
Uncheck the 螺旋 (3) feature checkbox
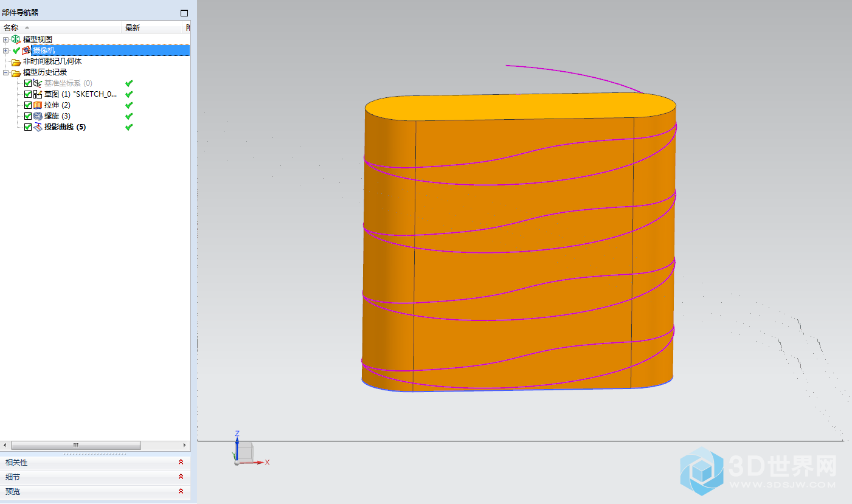28,116
